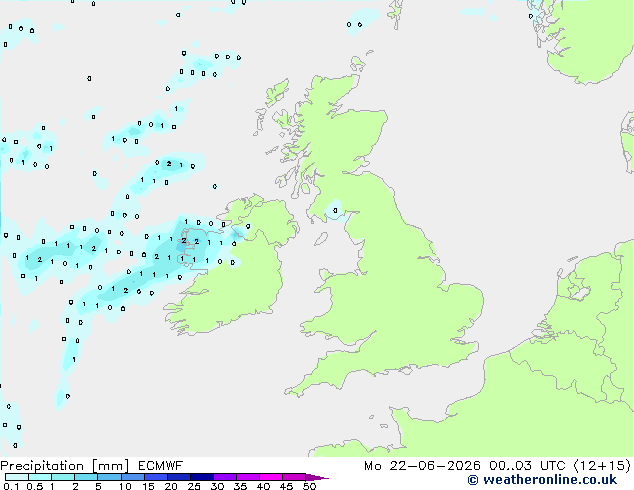Click the legend label '30'

pos(217,486)
